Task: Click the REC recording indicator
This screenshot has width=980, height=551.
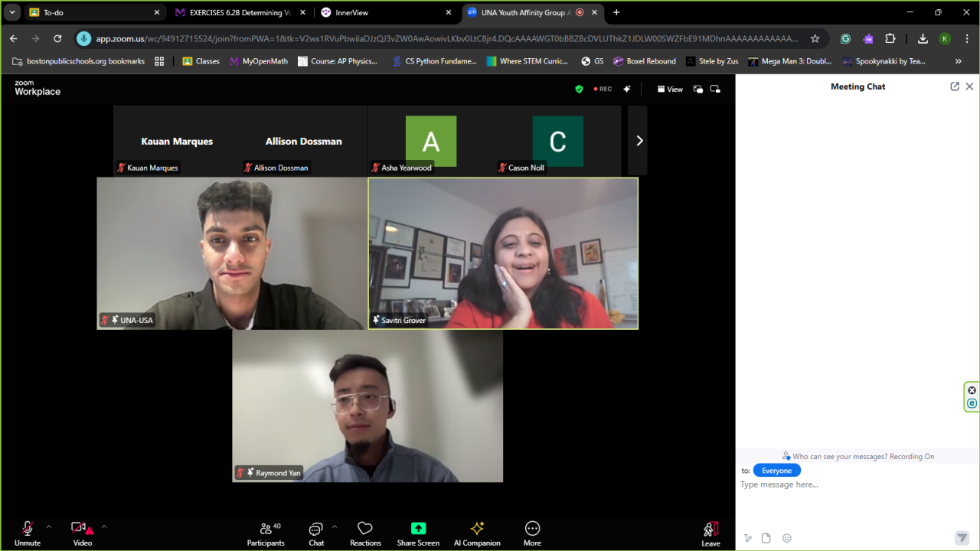Action: point(603,89)
